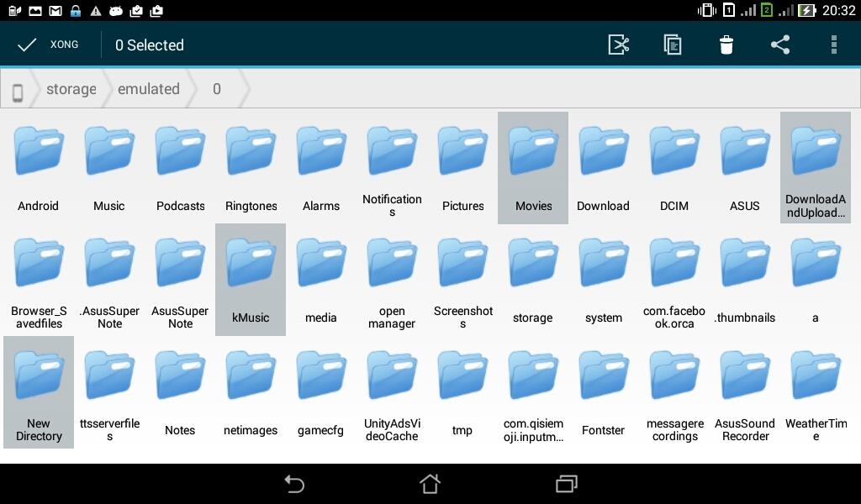Select the Pictures folder
The image size is (861, 504).
click(x=463, y=168)
